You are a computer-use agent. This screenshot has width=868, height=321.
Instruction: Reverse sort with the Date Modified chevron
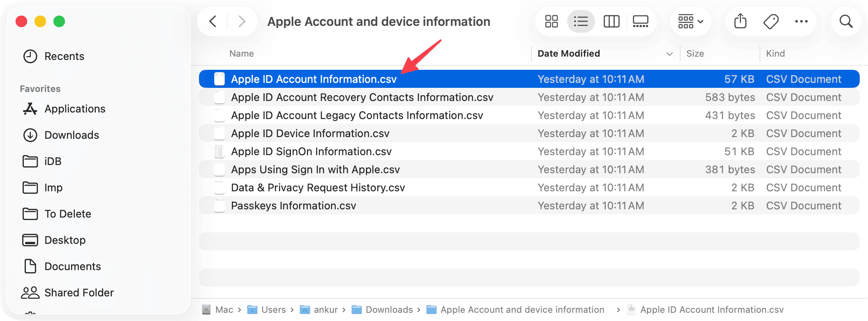pos(669,53)
